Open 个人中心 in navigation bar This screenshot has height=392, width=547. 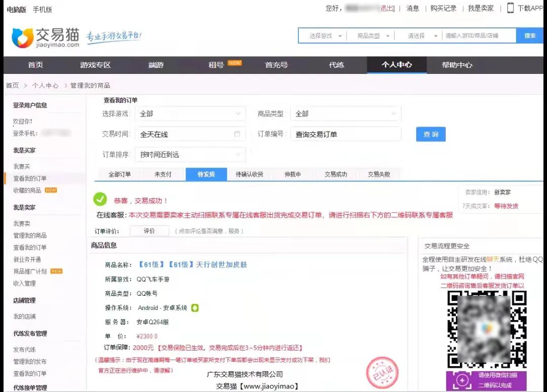coord(397,65)
